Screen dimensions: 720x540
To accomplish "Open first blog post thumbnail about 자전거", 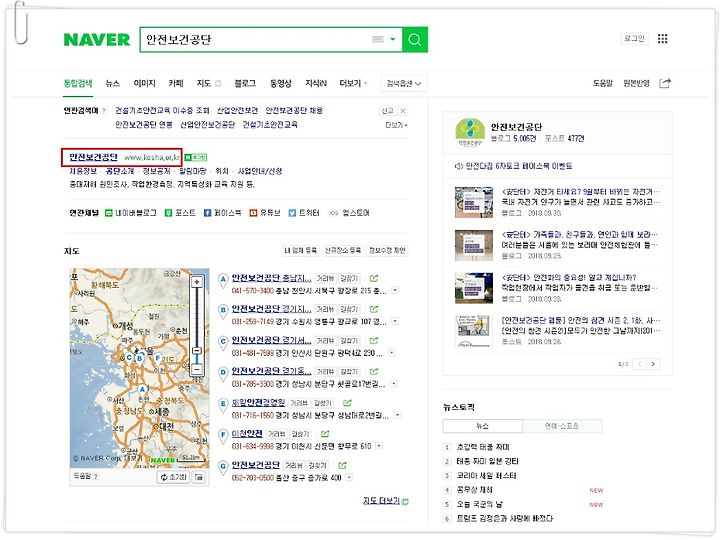I will point(474,202).
